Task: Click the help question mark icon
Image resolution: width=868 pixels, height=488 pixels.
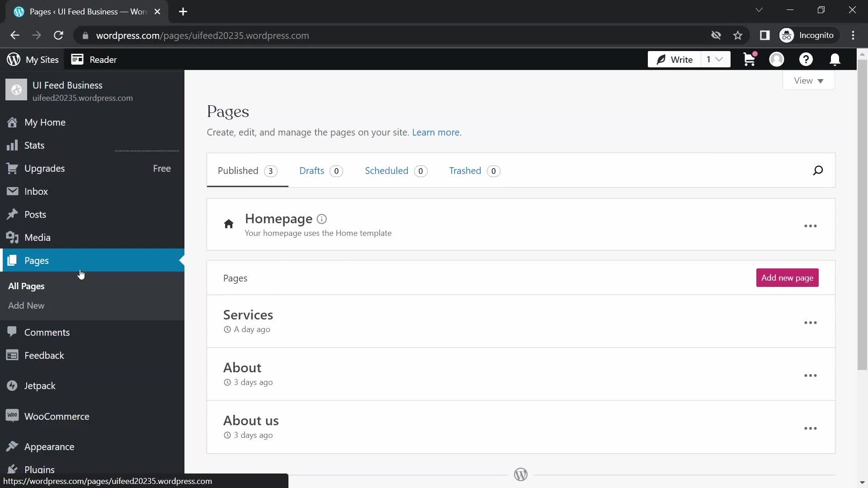Action: tap(806, 60)
